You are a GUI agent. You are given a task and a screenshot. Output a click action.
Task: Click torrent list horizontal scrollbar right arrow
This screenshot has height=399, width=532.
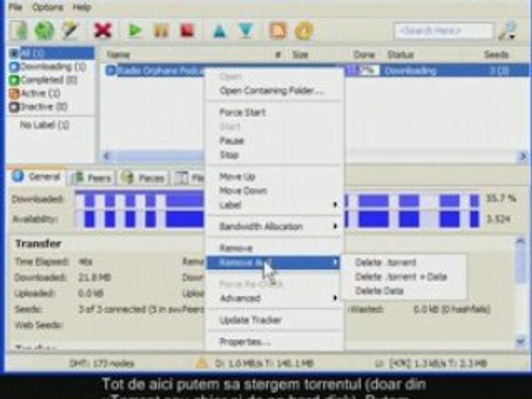tap(523, 156)
